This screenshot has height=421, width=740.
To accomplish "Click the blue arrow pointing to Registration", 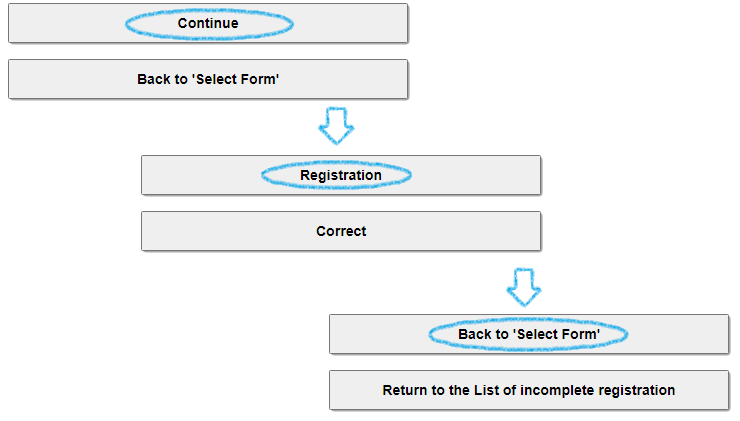I will [x=336, y=127].
